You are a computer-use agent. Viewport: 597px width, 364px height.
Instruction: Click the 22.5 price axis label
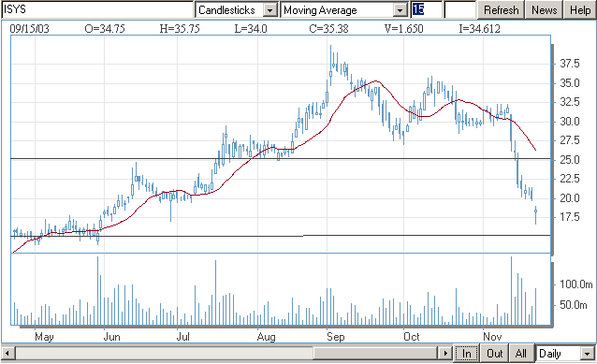click(570, 179)
